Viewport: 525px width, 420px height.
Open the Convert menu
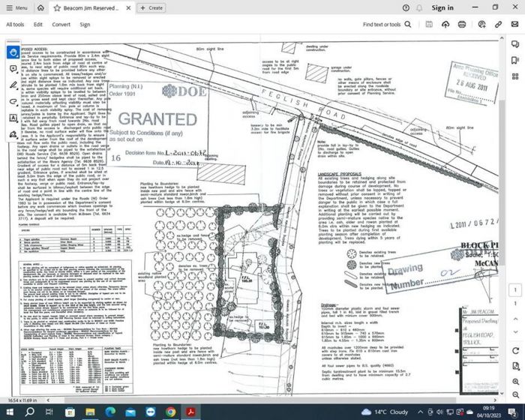pos(61,24)
